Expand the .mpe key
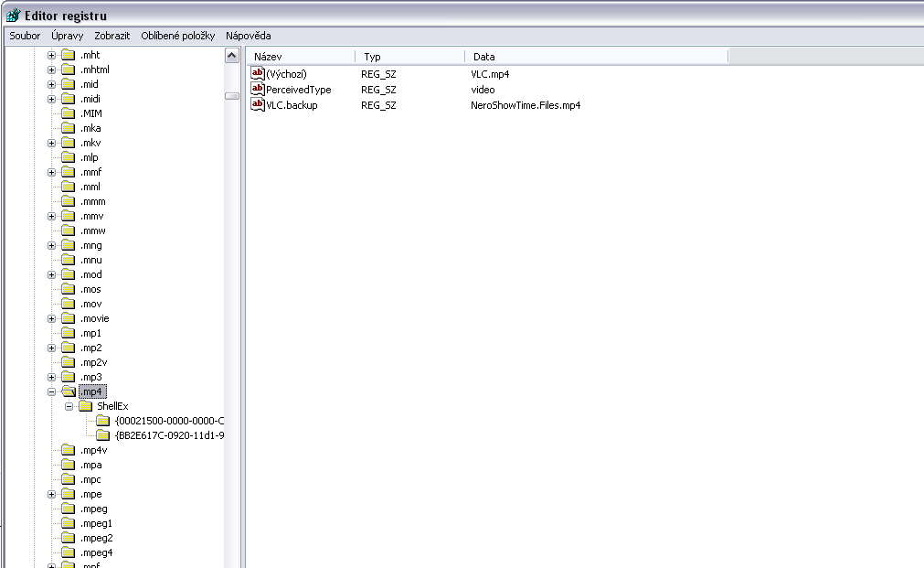924x568 pixels. 52,495
